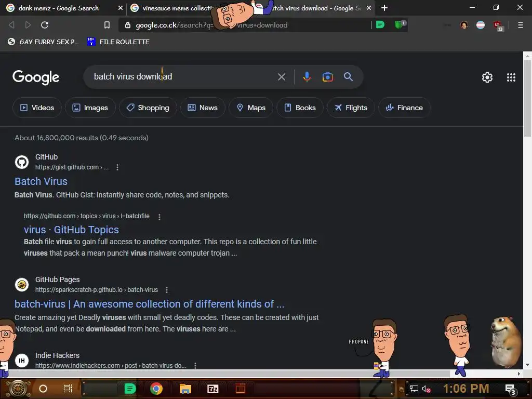Open the green chat app on taskbar
The height and width of the screenshot is (399, 532).
(129, 389)
